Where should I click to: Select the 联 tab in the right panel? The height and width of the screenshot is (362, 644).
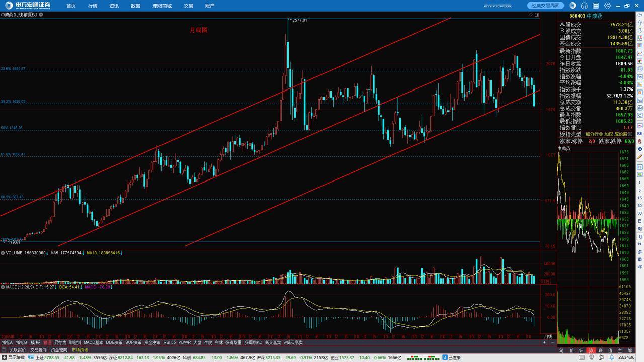(x=601, y=351)
